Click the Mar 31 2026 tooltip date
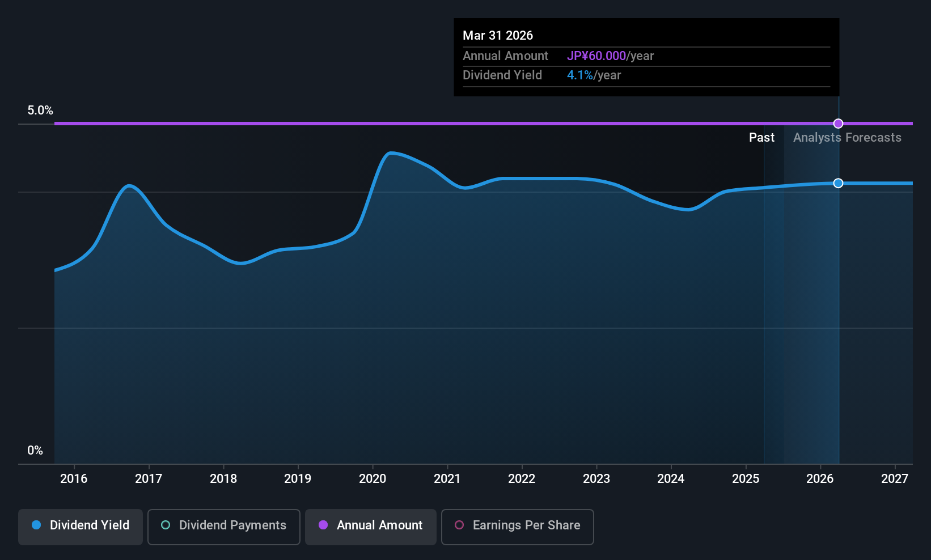The height and width of the screenshot is (560, 931). (498, 35)
